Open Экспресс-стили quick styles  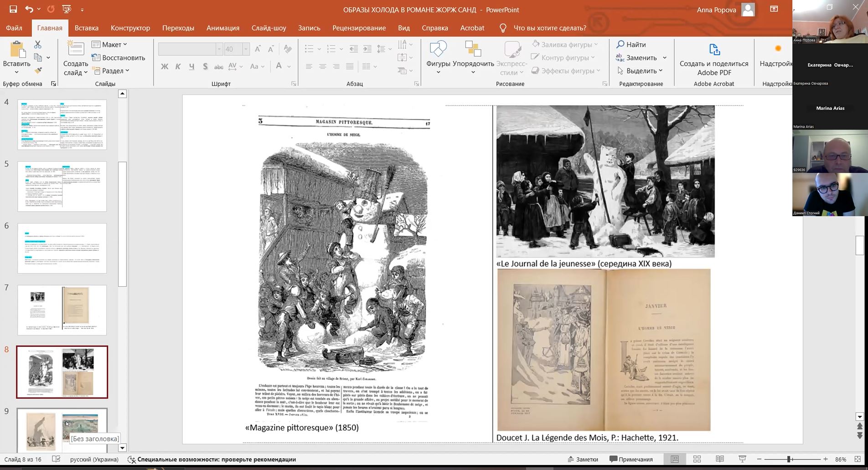pyautogui.click(x=512, y=58)
